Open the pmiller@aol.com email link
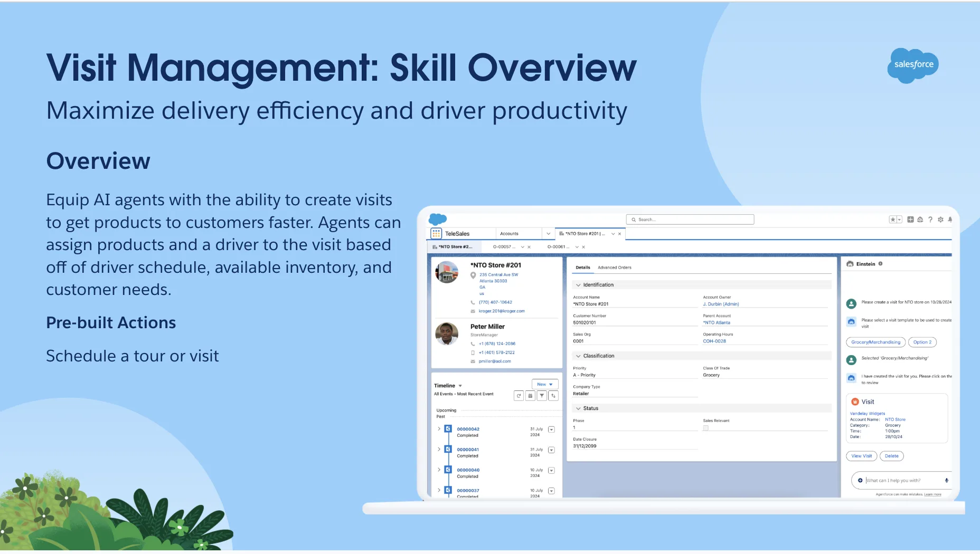Image resolution: width=980 pixels, height=554 pixels. (495, 361)
